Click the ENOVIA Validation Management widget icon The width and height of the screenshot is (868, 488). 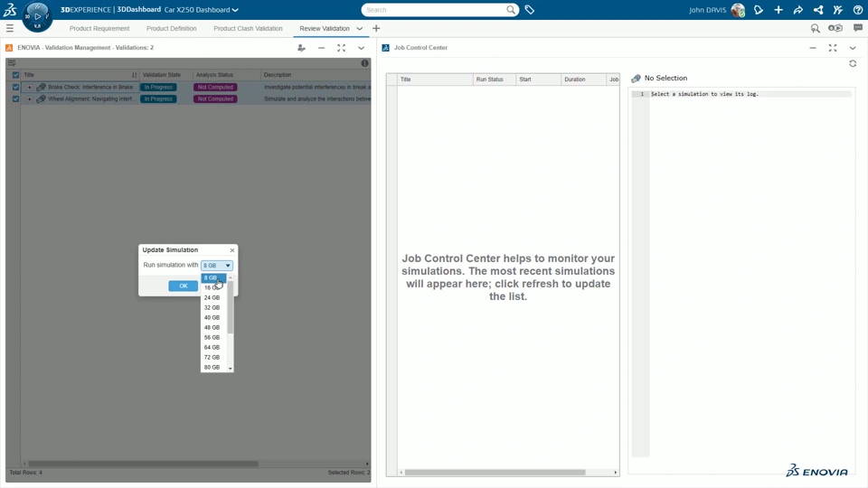pos(9,48)
